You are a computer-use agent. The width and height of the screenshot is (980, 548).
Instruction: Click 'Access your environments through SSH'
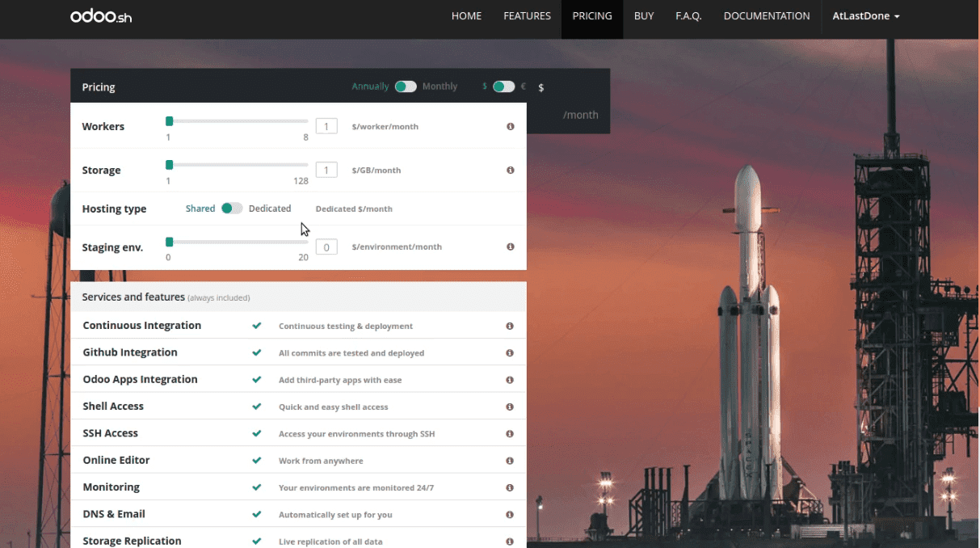tap(357, 434)
